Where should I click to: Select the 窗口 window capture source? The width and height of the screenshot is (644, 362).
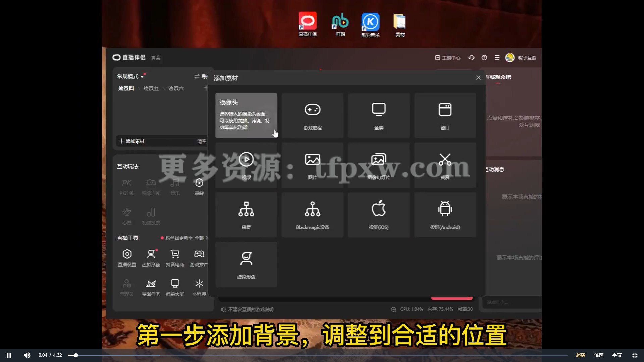point(445,116)
